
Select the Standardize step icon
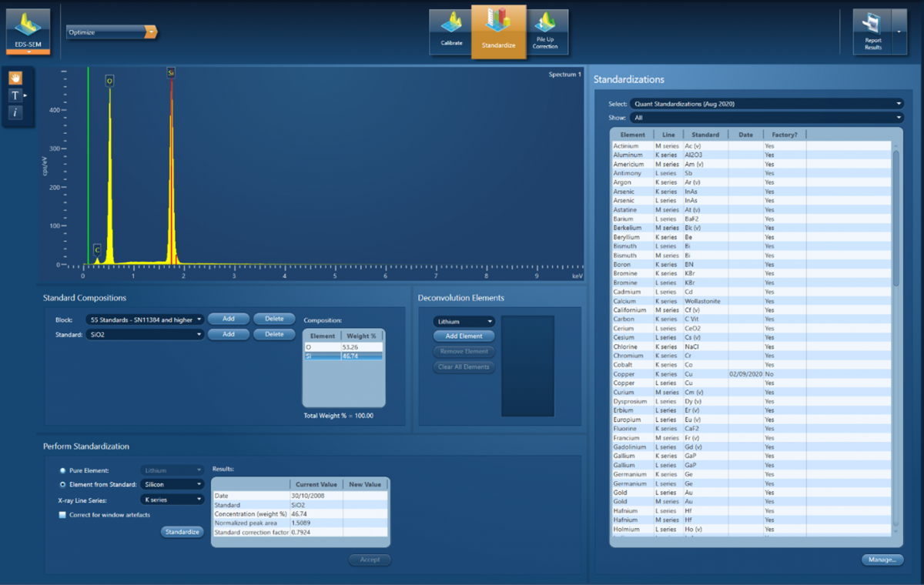[498, 30]
